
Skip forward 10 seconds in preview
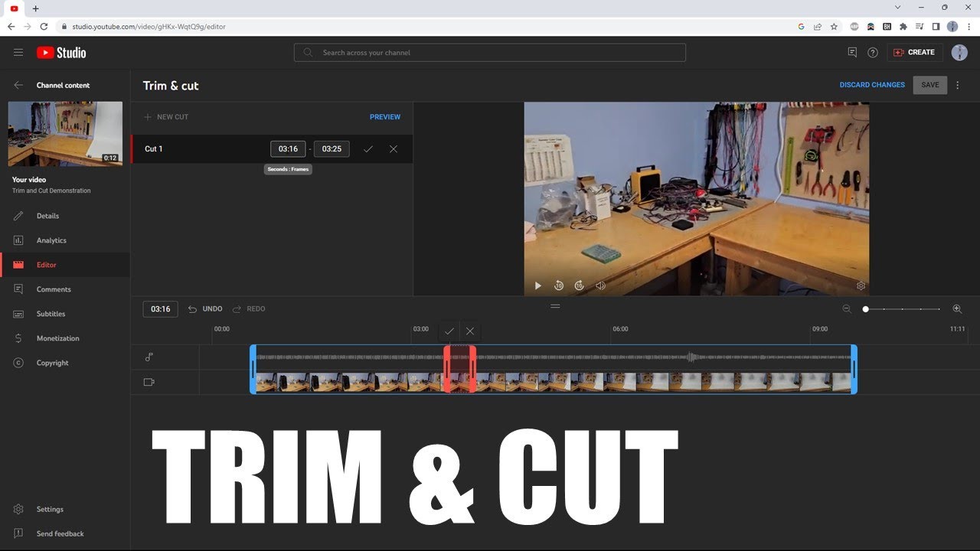tap(580, 285)
